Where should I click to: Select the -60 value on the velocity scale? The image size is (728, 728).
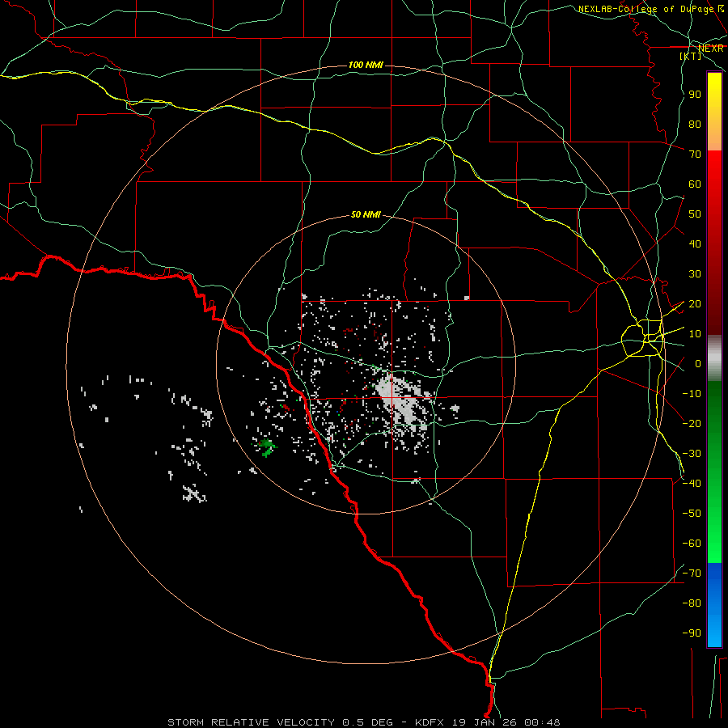tap(692, 544)
